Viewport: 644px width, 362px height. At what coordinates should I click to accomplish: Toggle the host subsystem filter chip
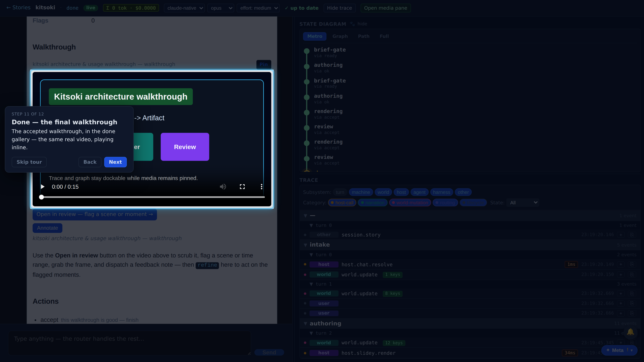click(401, 192)
